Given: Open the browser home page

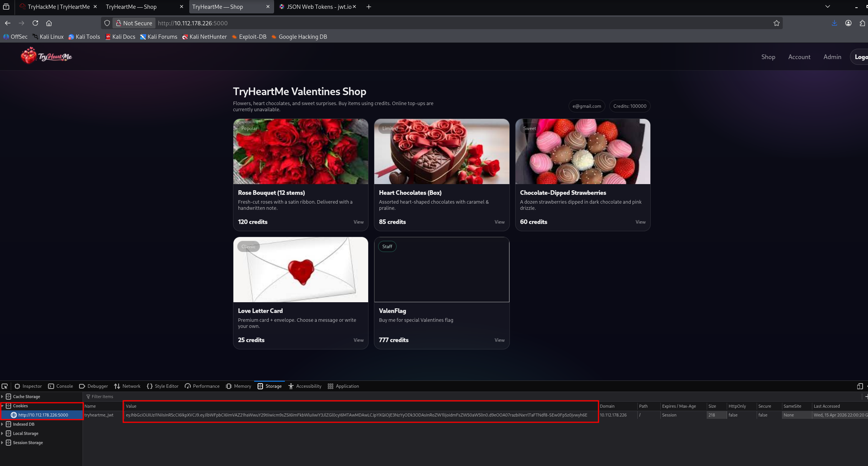Looking at the screenshot, I should (49, 23).
